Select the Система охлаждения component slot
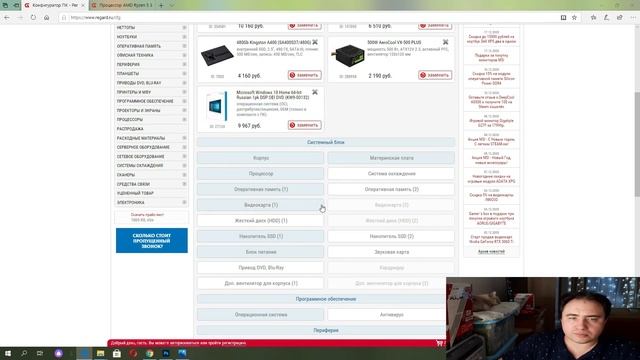The height and width of the screenshot is (360, 640). coord(391,173)
